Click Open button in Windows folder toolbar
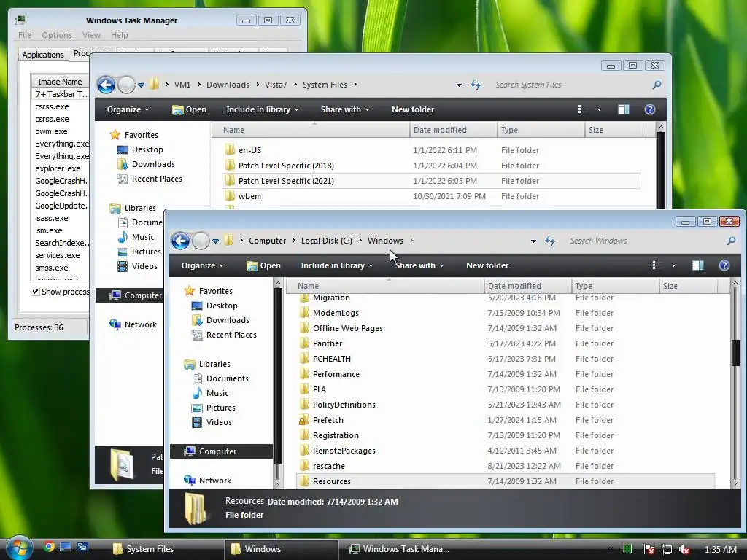 (263, 265)
